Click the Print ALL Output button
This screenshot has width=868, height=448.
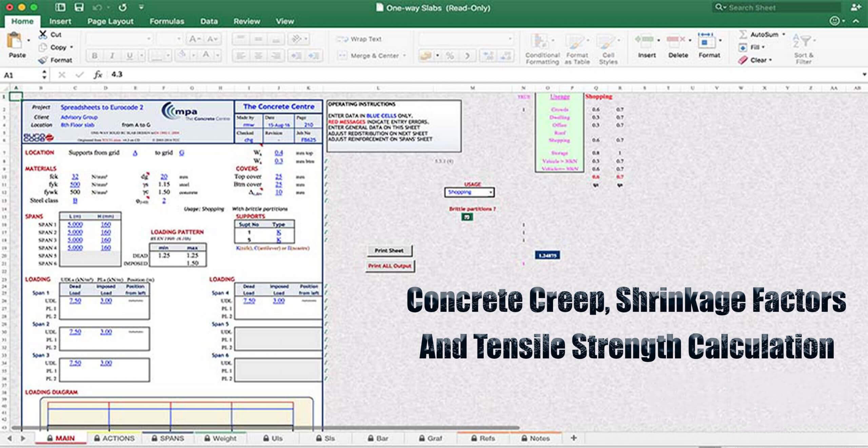[x=390, y=266]
